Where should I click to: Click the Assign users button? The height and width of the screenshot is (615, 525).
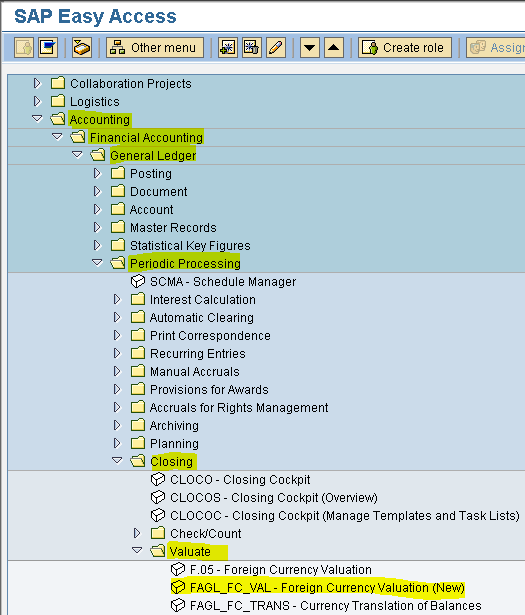point(496,48)
